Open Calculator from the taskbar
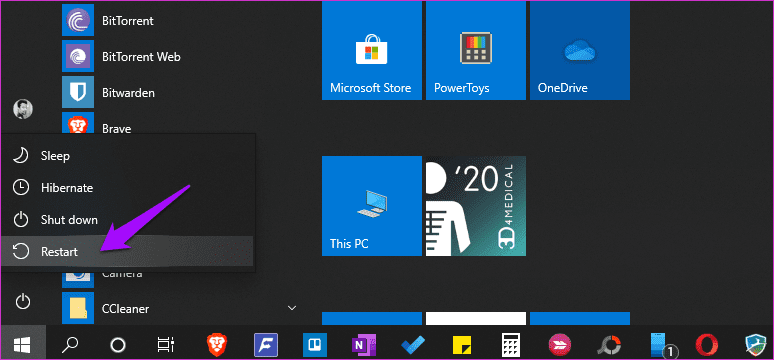 click(x=511, y=344)
